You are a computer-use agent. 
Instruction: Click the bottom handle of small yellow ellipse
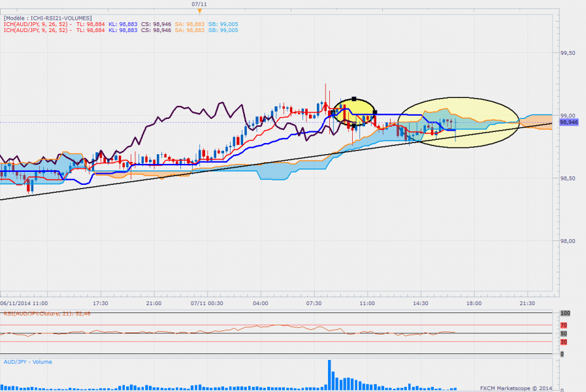(353, 125)
